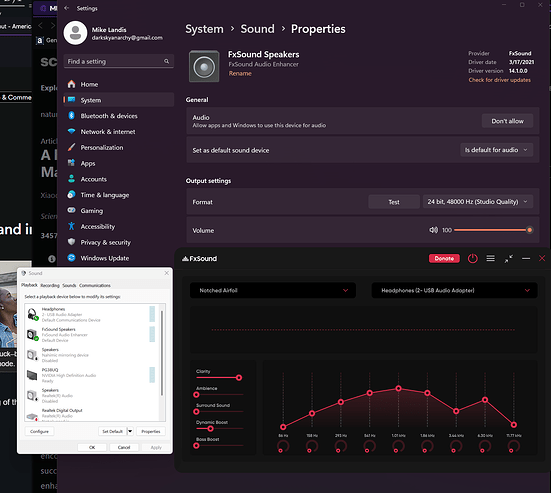Open Bluetooth & devices settings

[x=109, y=116]
